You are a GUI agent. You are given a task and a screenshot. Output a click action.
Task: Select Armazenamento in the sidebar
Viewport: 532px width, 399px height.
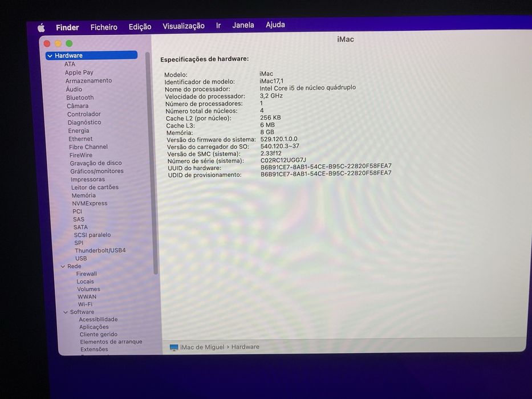pyautogui.click(x=88, y=81)
